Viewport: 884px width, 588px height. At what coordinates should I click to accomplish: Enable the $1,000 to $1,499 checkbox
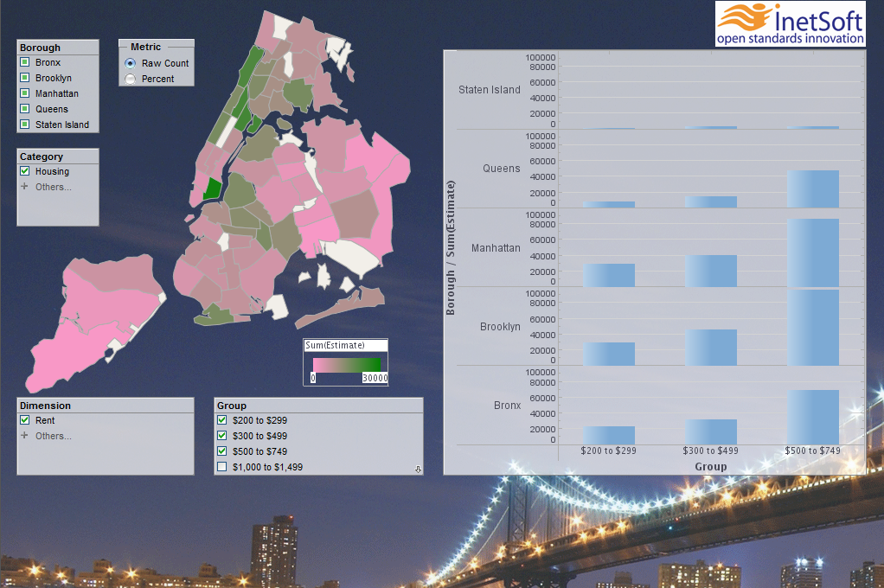tap(222, 467)
